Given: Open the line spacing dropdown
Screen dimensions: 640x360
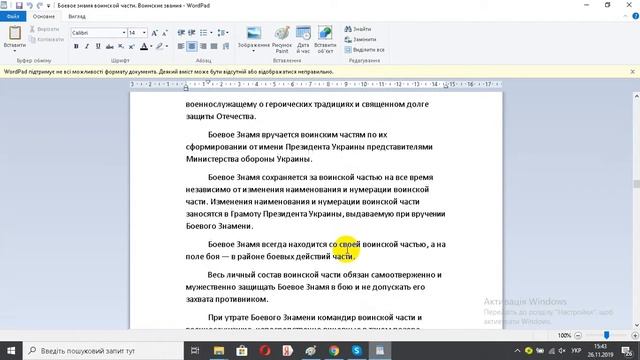Looking at the screenshot, I should pyautogui.click(x=223, y=33).
